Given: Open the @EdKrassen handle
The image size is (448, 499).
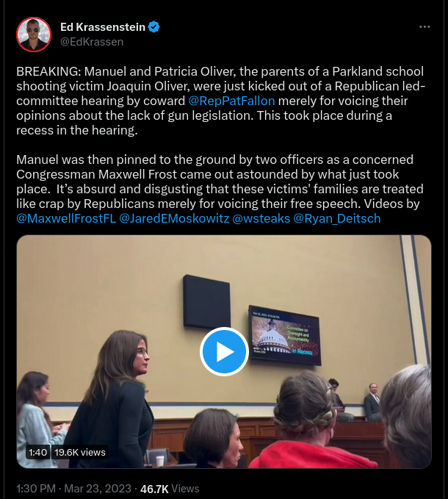Looking at the screenshot, I should (x=92, y=42).
